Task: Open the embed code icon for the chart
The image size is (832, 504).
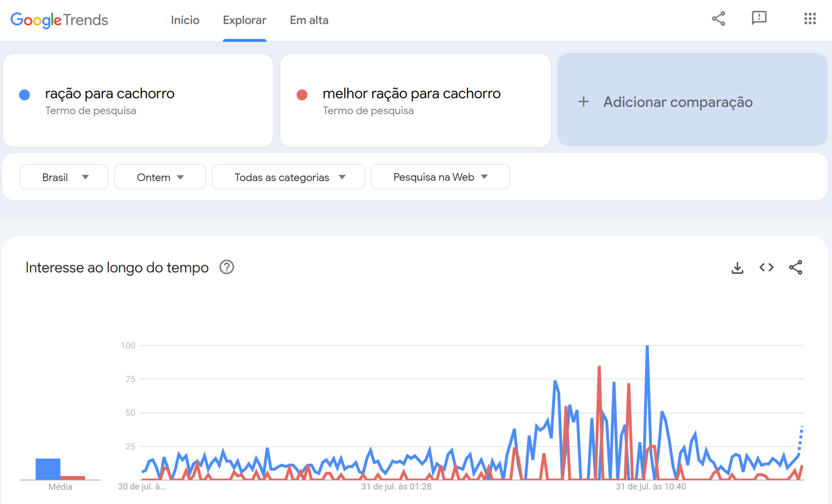Action: [x=767, y=267]
